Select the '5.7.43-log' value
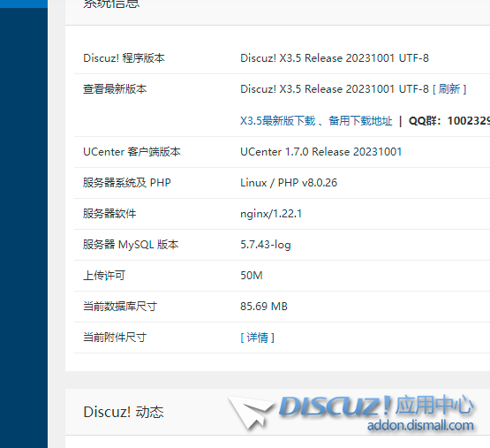 pyautogui.click(x=266, y=245)
